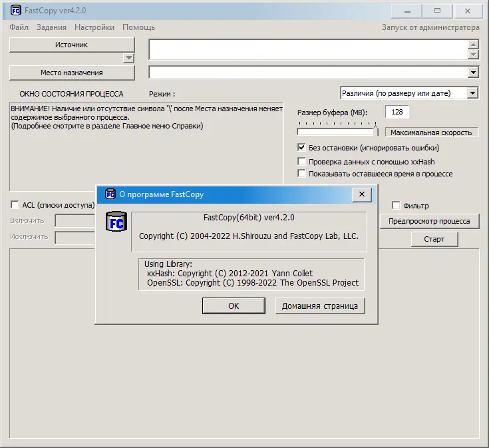Close the FastCopy main window
This screenshot has width=489, height=448.
click(468, 11)
